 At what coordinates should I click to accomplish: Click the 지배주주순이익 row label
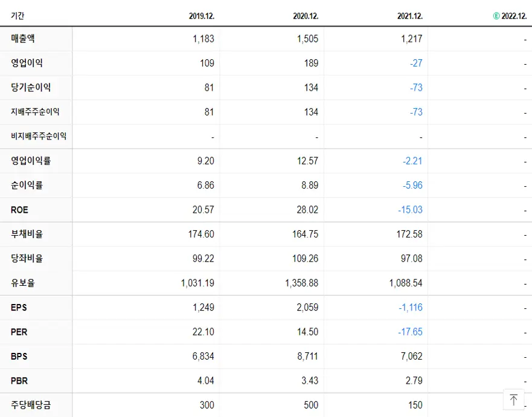click(35, 112)
